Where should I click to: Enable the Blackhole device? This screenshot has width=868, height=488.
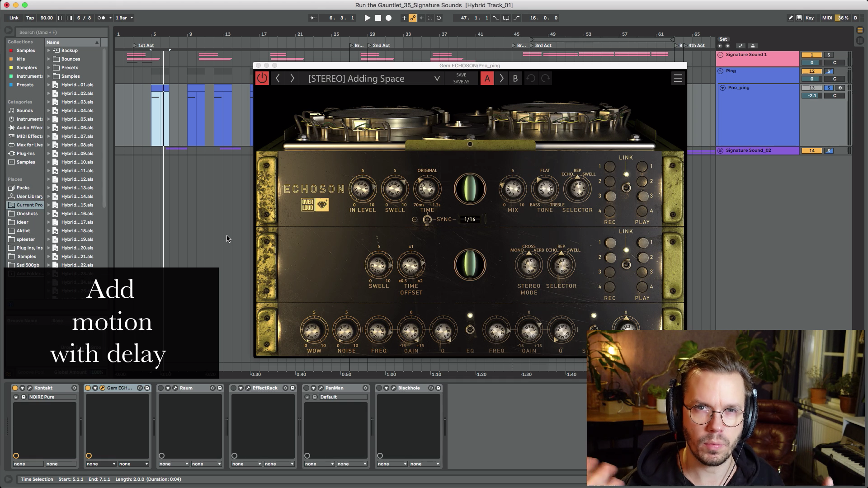(379, 388)
